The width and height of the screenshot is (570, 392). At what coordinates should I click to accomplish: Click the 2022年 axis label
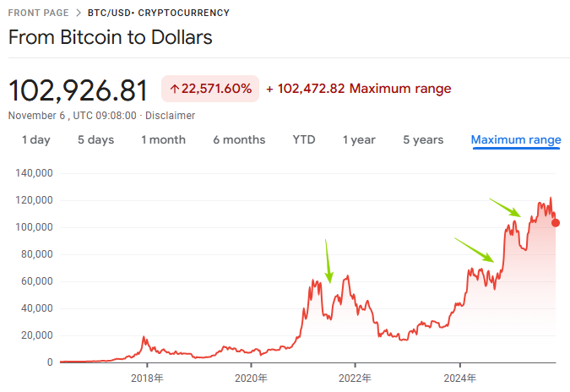[x=355, y=378]
